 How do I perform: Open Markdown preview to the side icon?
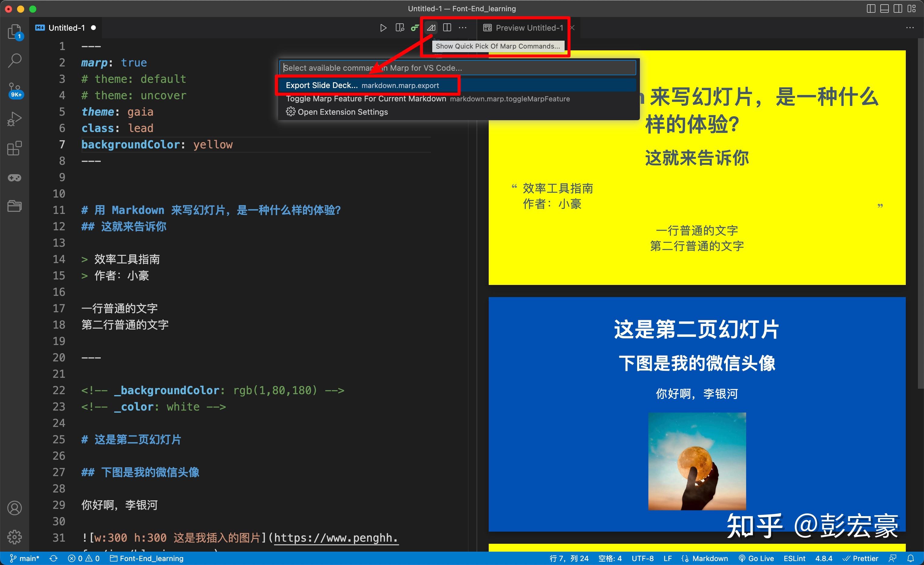click(x=399, y=27)
